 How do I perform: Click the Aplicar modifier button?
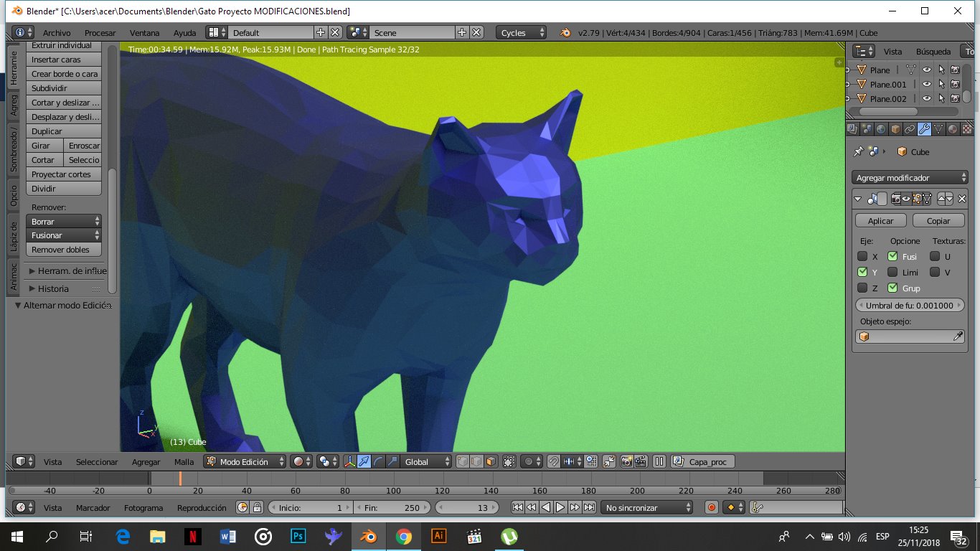click(x=880, y=221)
